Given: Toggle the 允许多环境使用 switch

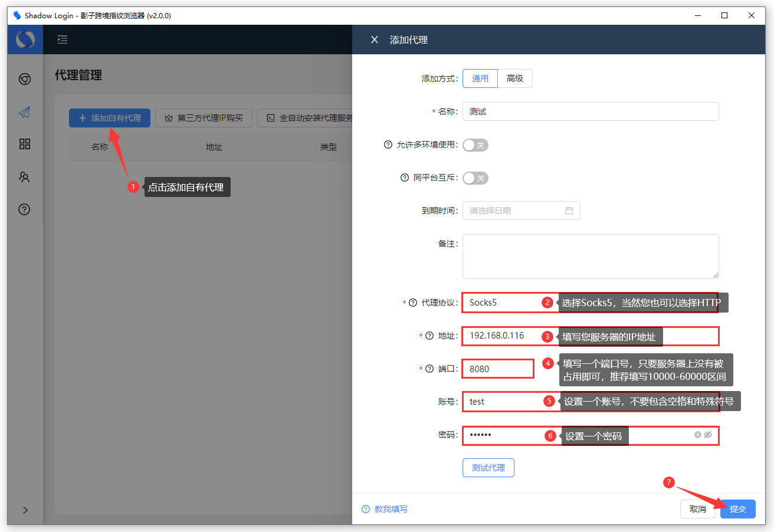Looking at the screenshot, I should (475, 145).
